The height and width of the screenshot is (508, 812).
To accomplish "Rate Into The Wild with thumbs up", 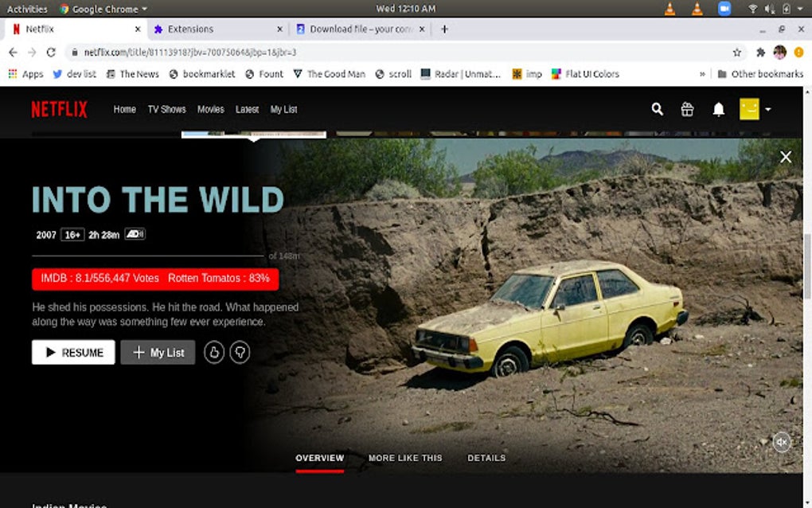I will (213, 352).
